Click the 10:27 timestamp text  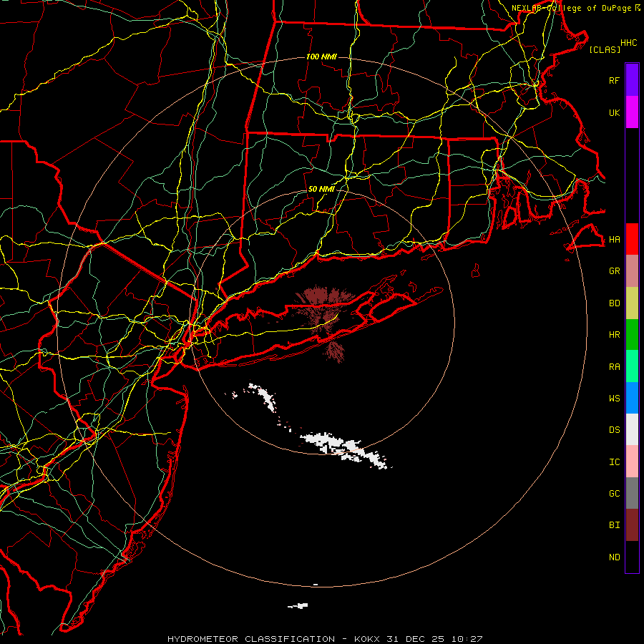click(467, 639)
